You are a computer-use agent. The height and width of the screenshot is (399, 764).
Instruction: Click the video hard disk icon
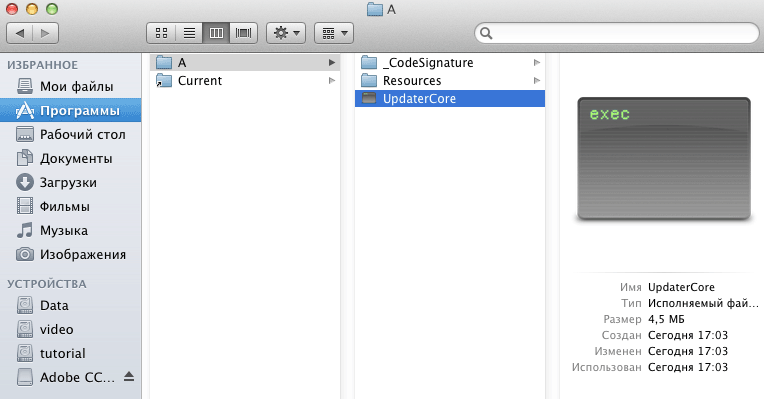[25, 329]
